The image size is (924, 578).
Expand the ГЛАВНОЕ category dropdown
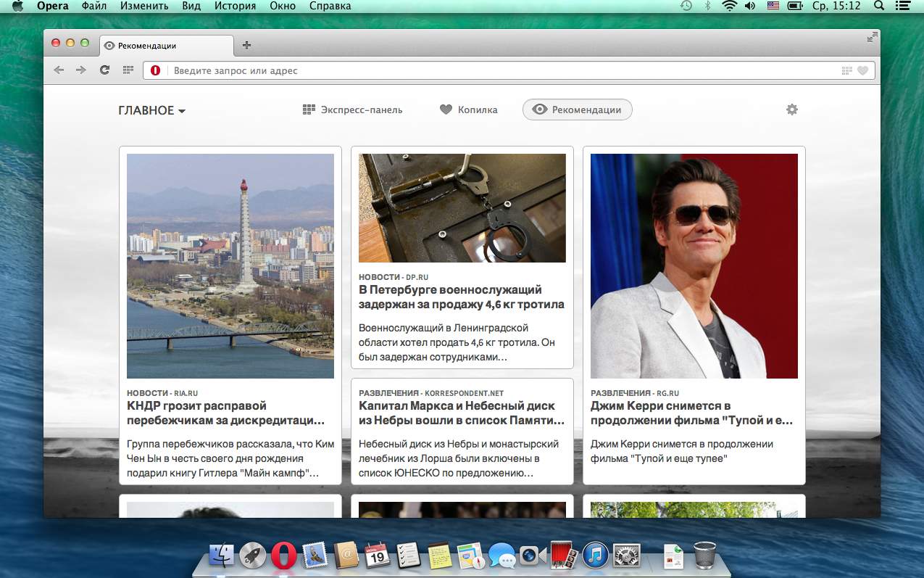coord(152,110)
